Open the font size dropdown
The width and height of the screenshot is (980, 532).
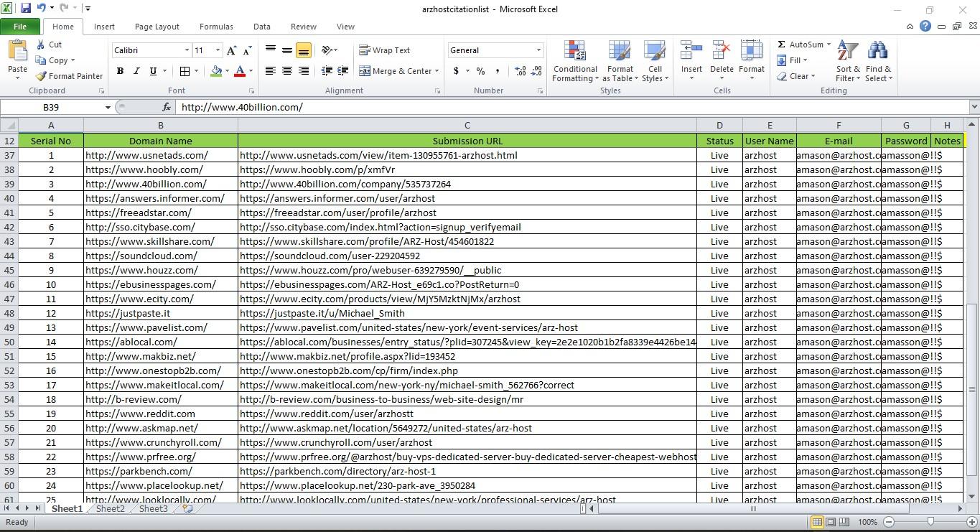(x=217, y=50)
